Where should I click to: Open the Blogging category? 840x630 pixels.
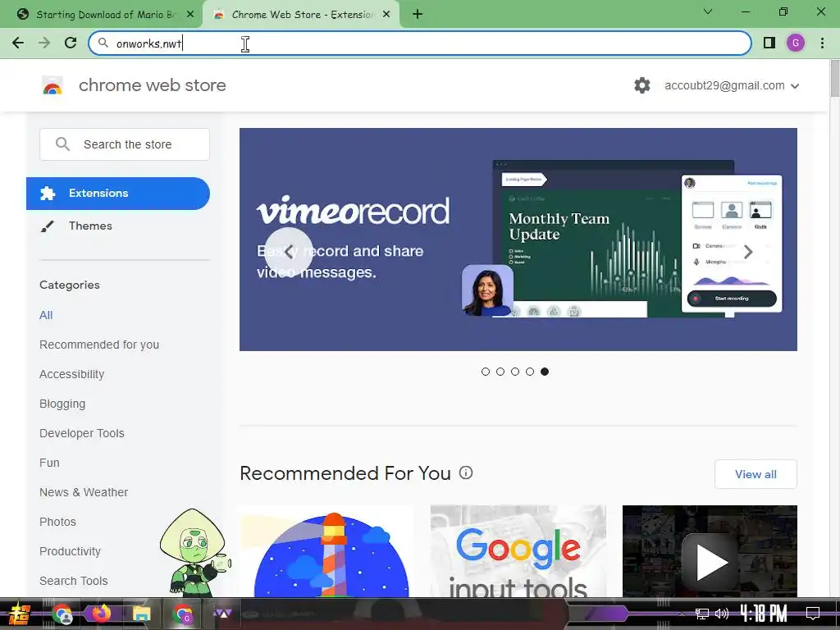point(62,404)
